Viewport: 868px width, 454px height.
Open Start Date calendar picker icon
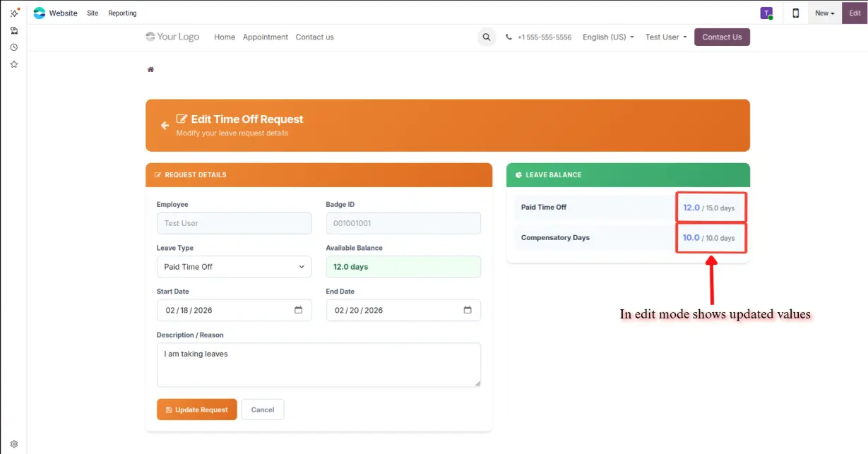coord(298,310)
